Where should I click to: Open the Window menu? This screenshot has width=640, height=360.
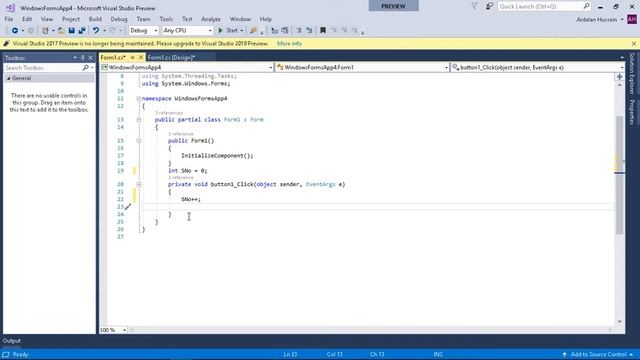(240, 19)
